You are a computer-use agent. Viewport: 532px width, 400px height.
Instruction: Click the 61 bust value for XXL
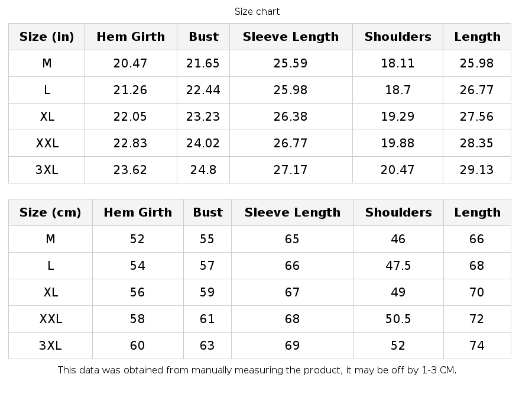pos(207,319)
